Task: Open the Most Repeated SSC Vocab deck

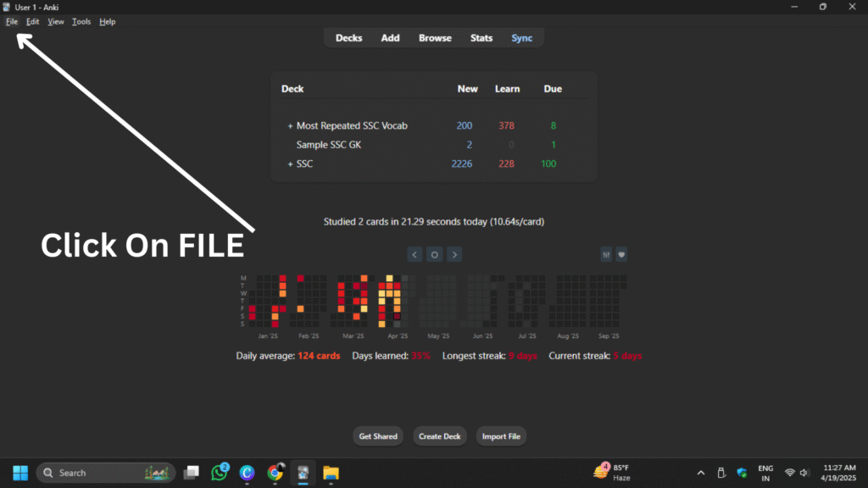Action: click(352, 125)
